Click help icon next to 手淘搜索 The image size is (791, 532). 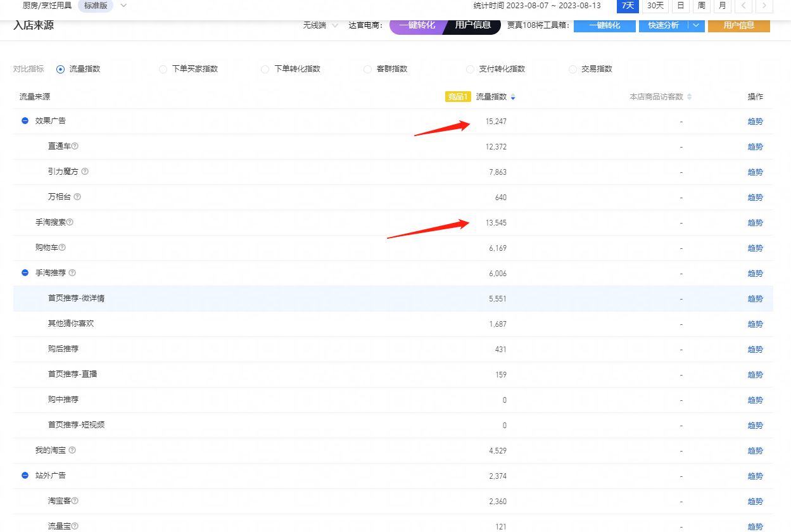[x=70, y=222]
